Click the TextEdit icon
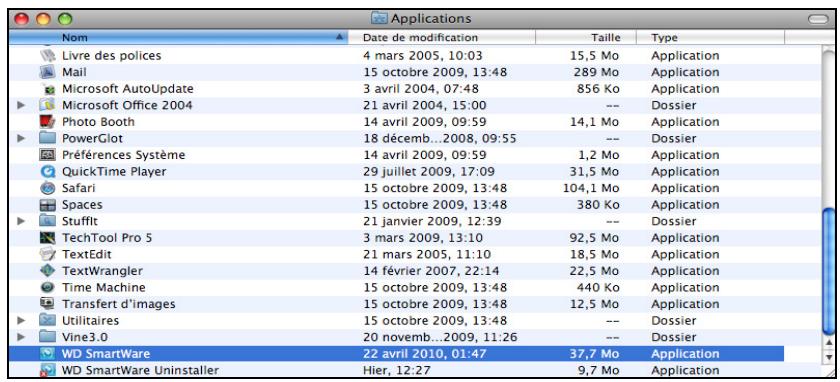 click(48, 254)
